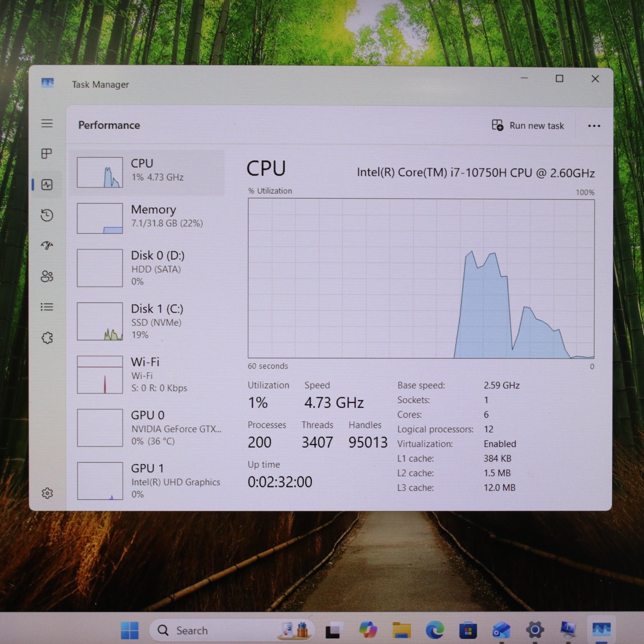
Task: Select the Performance page icon in sidebar
Action: coord(47,185)
